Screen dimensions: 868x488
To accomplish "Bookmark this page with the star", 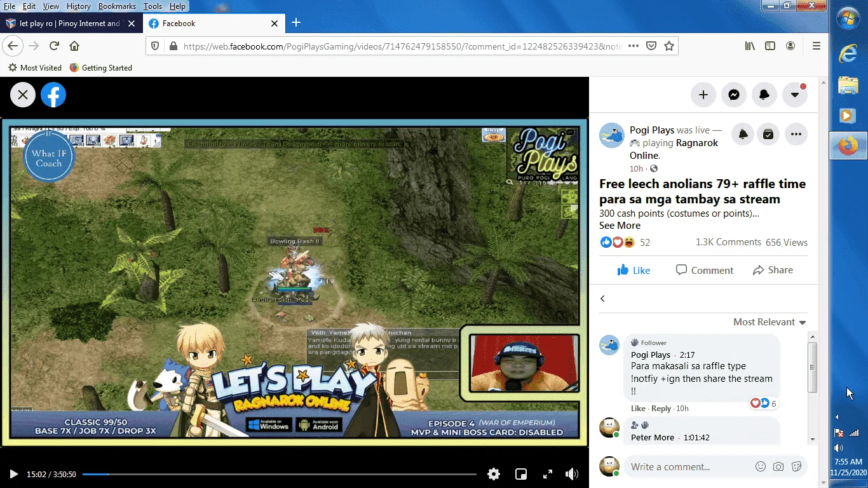I will (x=669, y=46).
